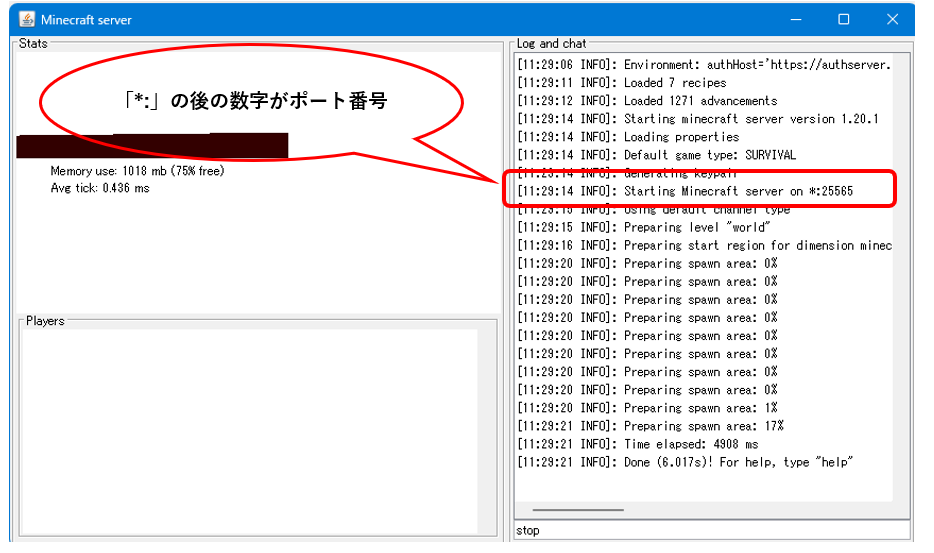Select log line 'Loading properties'

628,137
